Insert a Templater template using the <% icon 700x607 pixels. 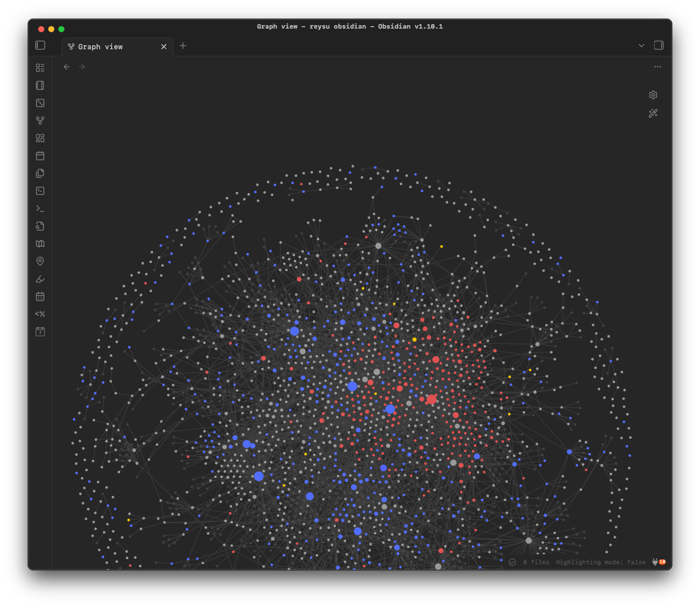[40, 314]
